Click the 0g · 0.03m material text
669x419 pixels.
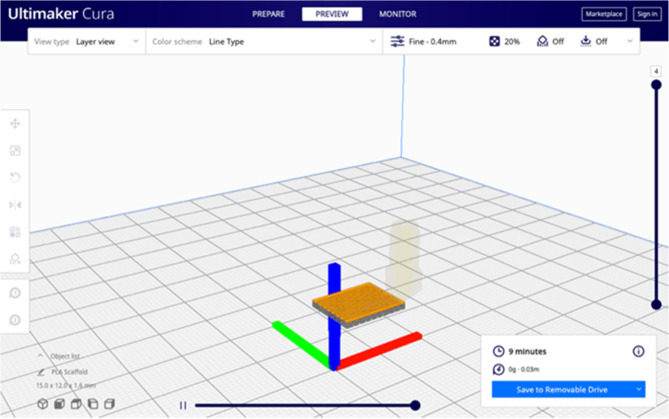524,370
